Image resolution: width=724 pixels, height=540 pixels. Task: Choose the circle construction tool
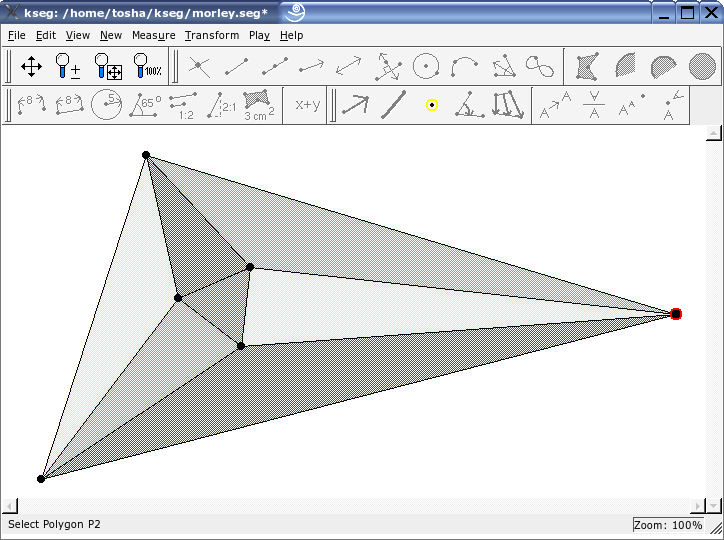tap(427, 67)
